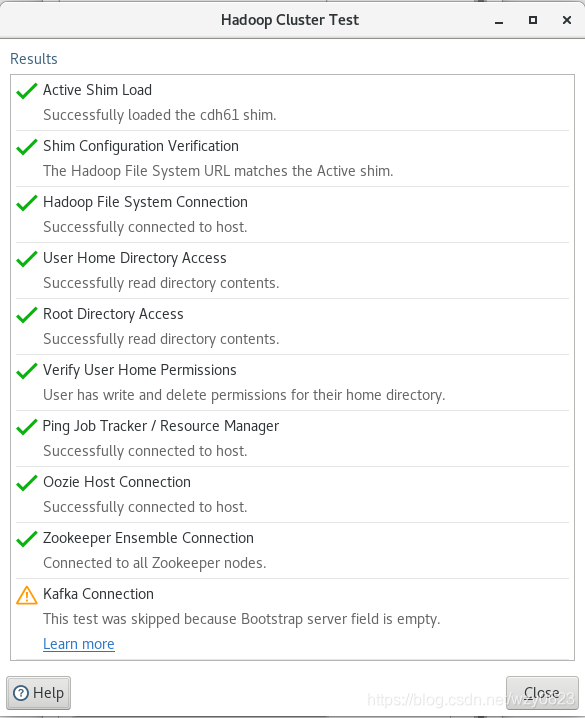This screenshot has height=718, width=585.
Task: Open Help for the cluster test
Action: 38,693
